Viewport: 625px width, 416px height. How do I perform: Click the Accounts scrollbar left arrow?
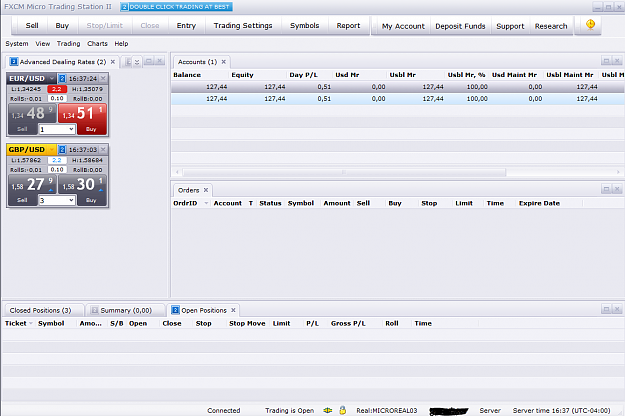click(177, 172)
